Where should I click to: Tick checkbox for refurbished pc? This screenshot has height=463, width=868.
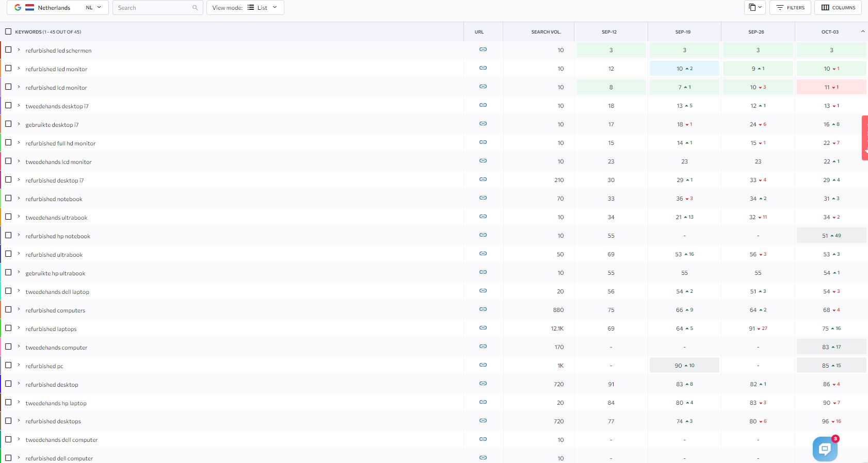point(8,365)
